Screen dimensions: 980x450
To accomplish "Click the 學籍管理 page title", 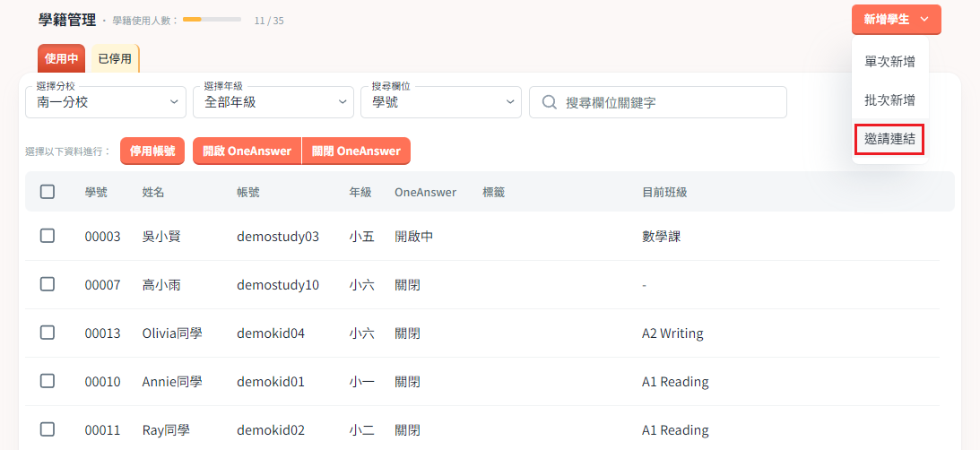I will 67,20.
